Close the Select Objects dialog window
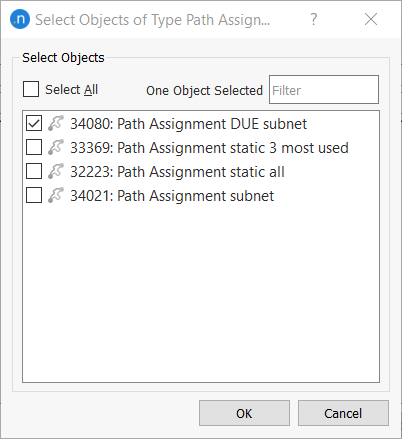This screenshot has width=402, height=439. 371,19
